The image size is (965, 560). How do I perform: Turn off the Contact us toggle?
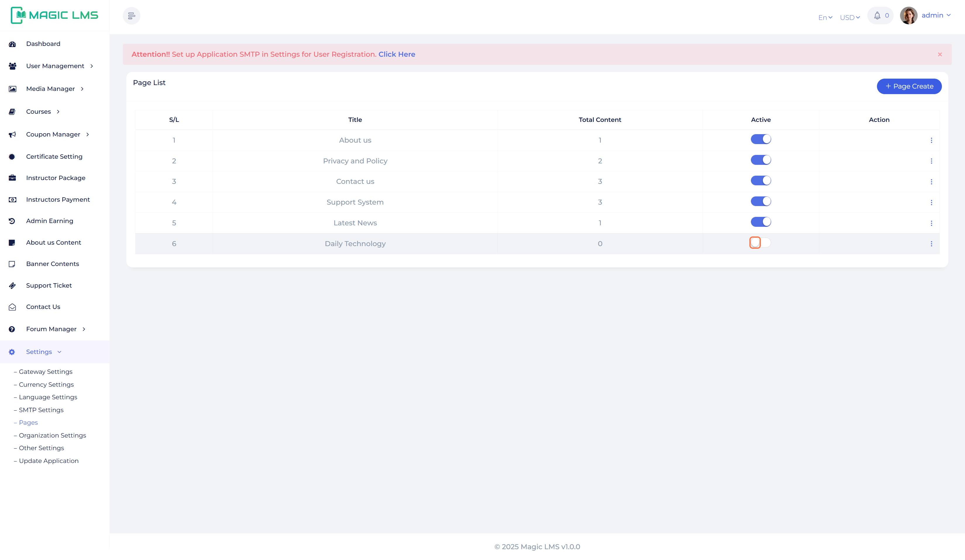point(761,181)
